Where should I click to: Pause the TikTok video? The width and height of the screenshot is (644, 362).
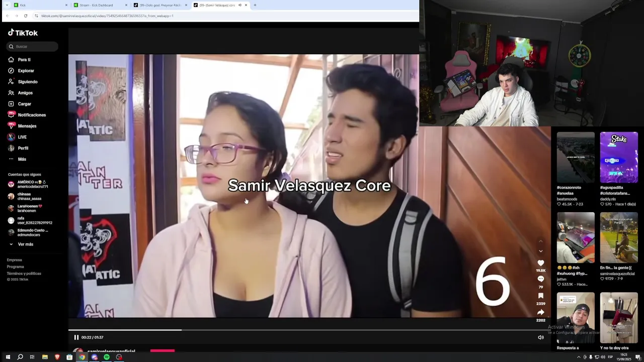[x=76, y=337]
